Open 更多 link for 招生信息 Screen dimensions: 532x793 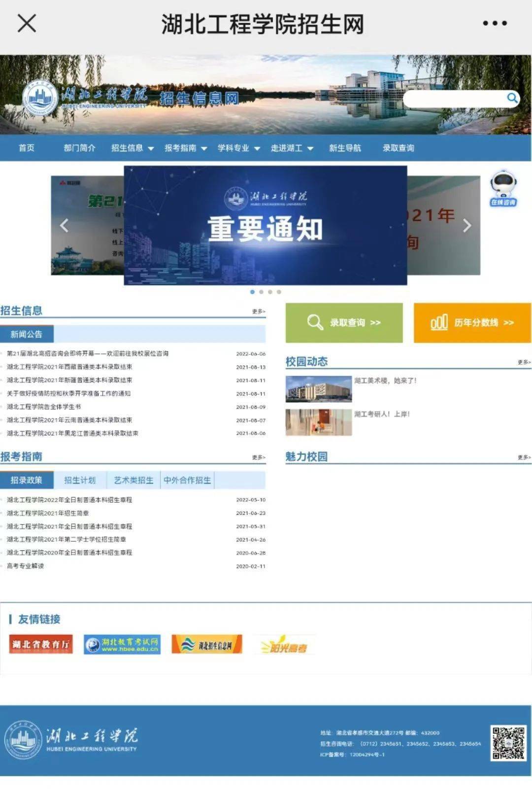pyautogui.click(x=259, y=311)
